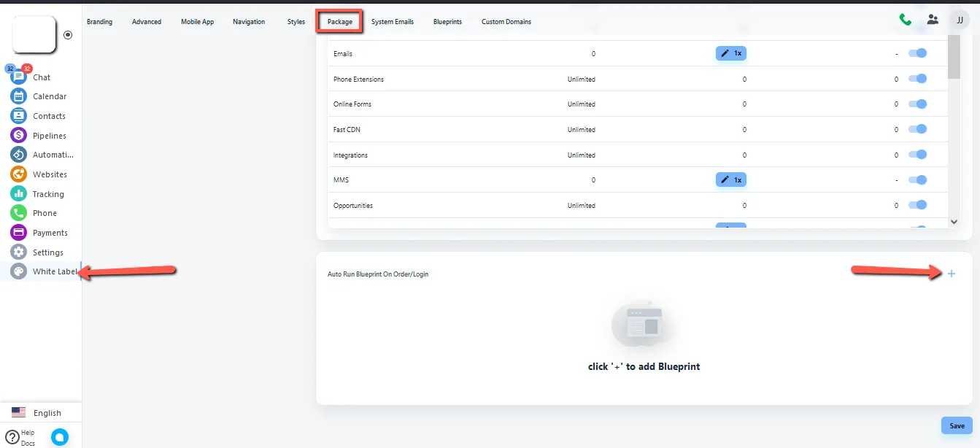
Task: Toggle the Online Forms switch
Action: [x=917, y=104]
